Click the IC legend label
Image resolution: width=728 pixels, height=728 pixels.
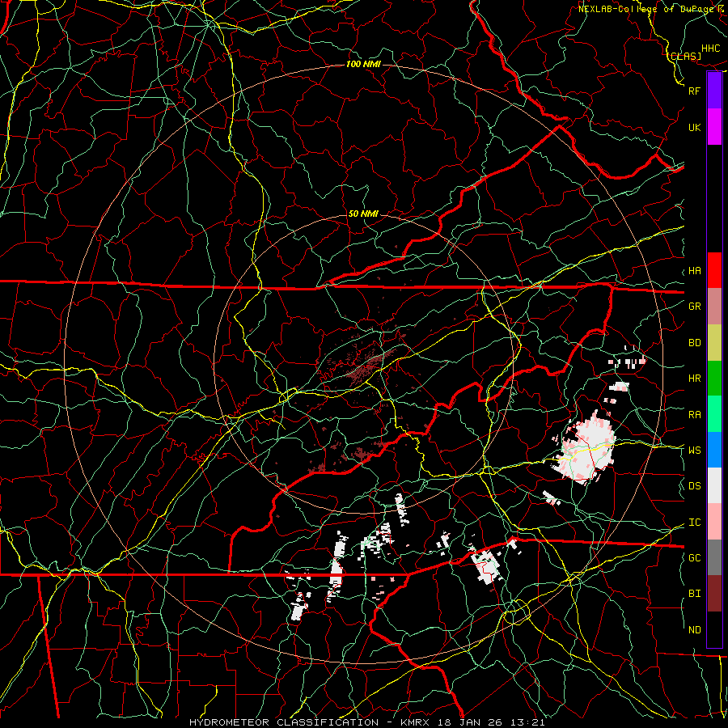click(694, 523)
